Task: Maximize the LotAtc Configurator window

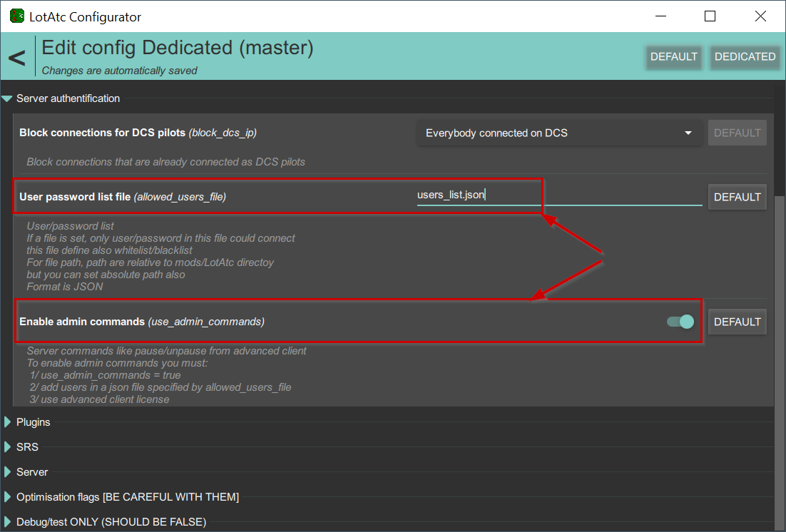Action: 710,16
